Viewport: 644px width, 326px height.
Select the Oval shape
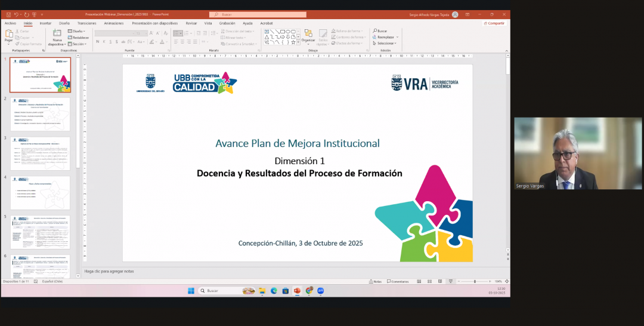pyautogui.click(x=288, y=32)
